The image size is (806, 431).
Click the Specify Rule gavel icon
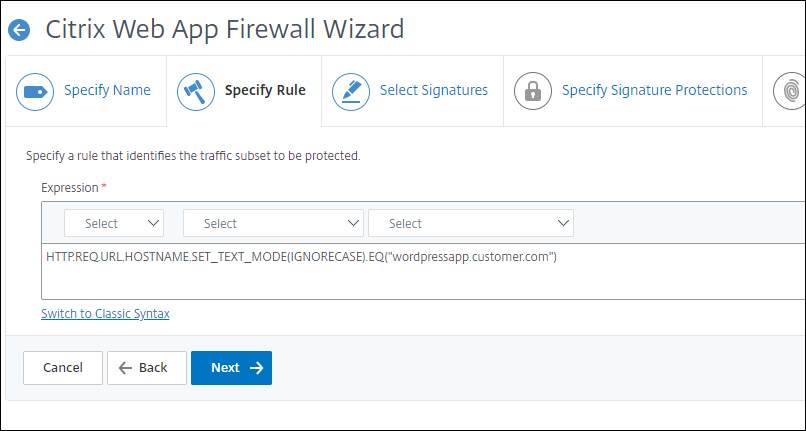(196, 91)
